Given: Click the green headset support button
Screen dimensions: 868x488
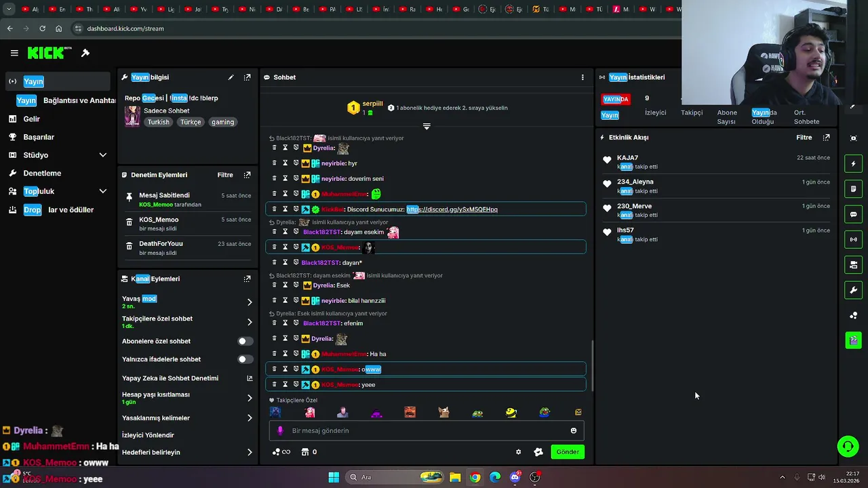Looking at the screenshot, I should (848, 446).
